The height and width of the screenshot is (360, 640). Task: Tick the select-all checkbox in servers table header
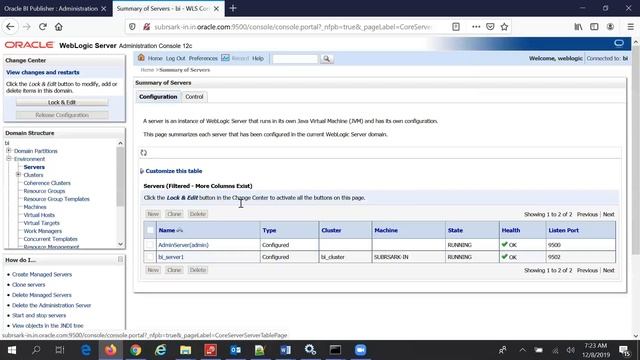point(150,230)
